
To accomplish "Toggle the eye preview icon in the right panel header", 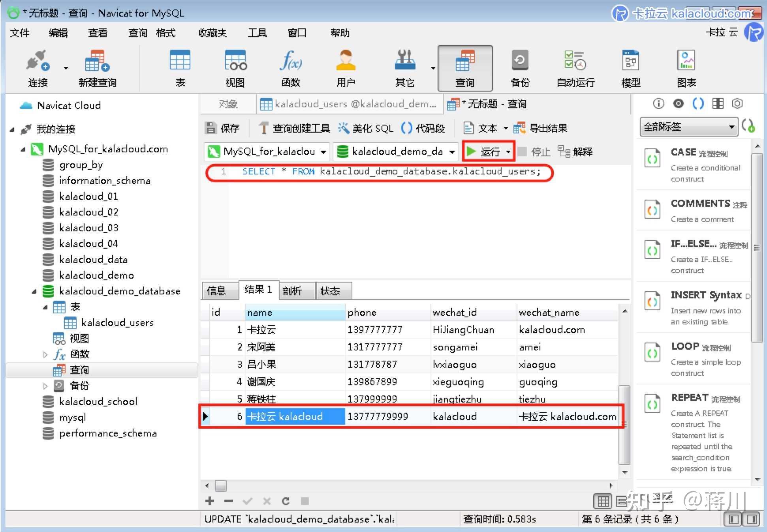I will coord(679,103).
